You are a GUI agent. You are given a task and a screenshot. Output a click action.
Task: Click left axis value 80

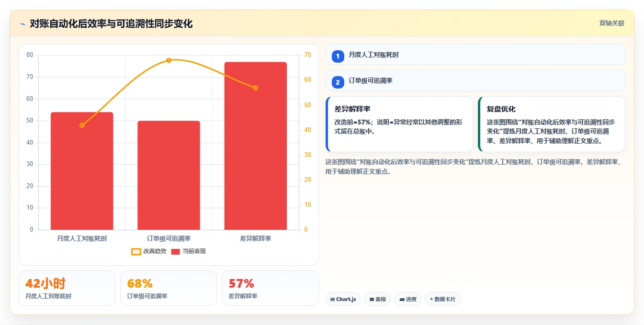tap(30, 55)
